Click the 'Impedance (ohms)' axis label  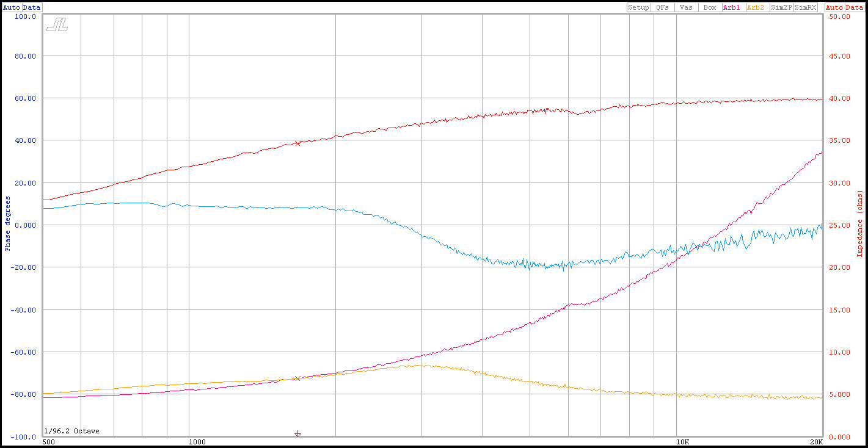[x=859, y=223]
